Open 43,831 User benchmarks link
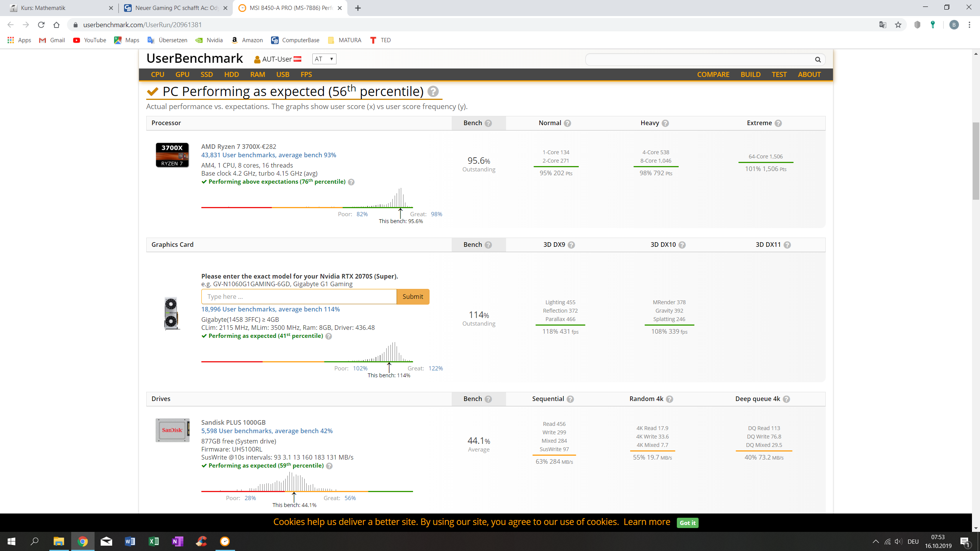 tap(268, 155)
